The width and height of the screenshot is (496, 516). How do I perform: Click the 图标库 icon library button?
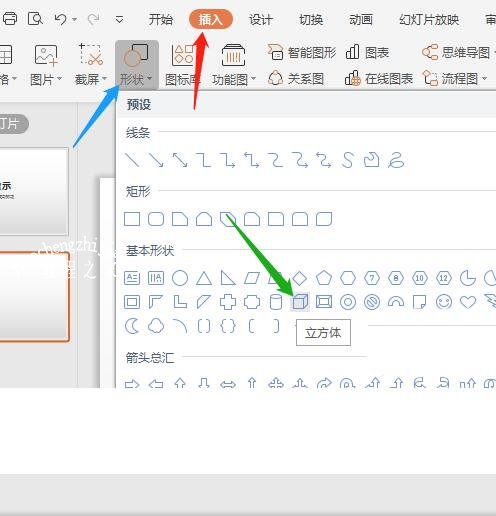182,65
